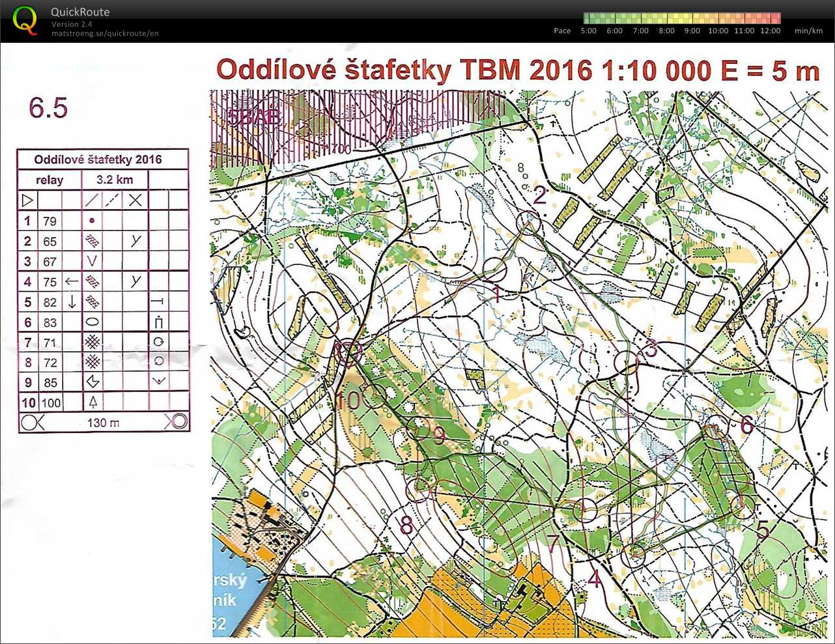Click the y symbol in row 4
This screenshot has height=644, width=835.
135,281
